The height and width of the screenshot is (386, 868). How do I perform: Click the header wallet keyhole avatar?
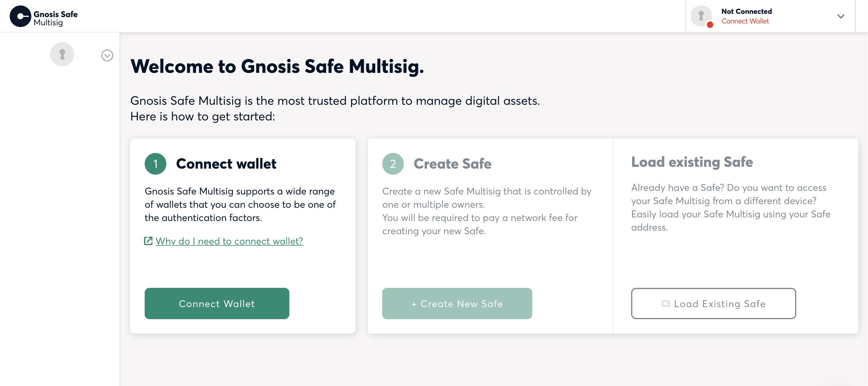tap(701, 15)
